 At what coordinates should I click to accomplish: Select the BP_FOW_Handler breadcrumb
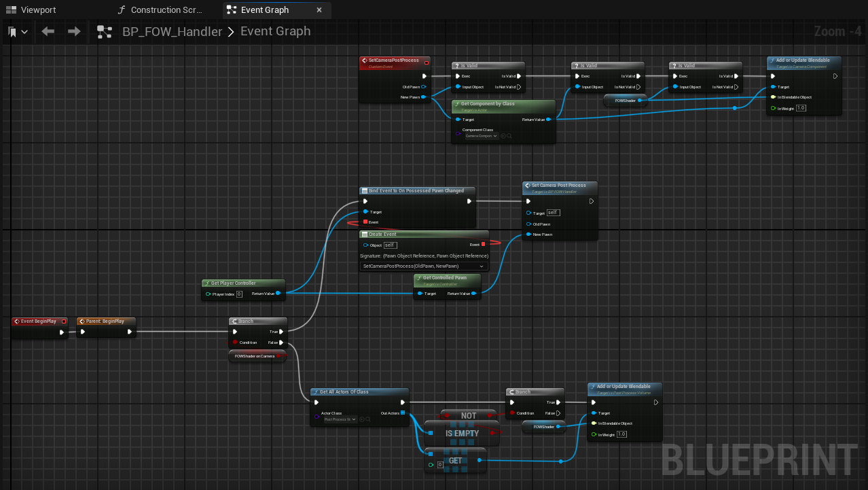(x=172, y=31)
